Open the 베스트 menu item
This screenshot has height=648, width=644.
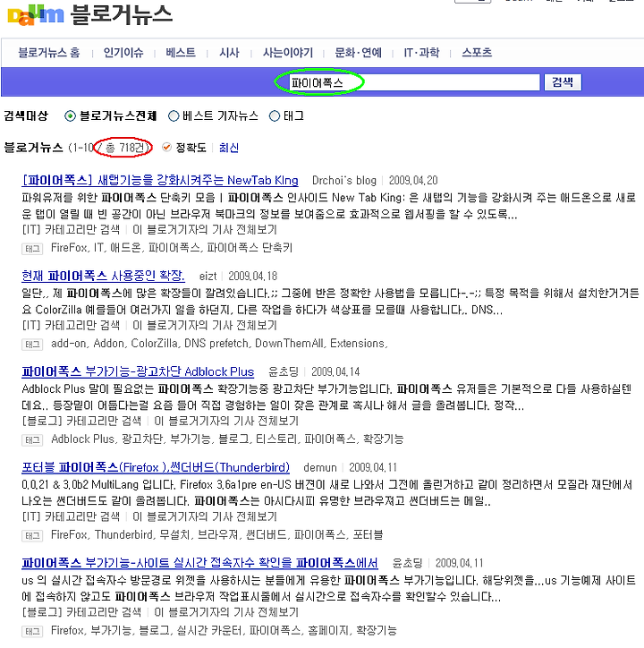tap(181, 53)
